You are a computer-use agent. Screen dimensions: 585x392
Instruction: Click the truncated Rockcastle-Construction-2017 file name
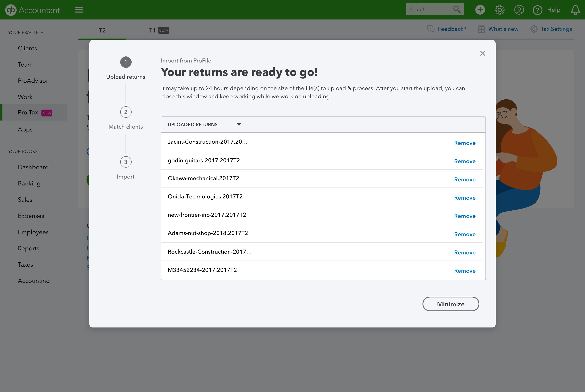tap(210, 252)
